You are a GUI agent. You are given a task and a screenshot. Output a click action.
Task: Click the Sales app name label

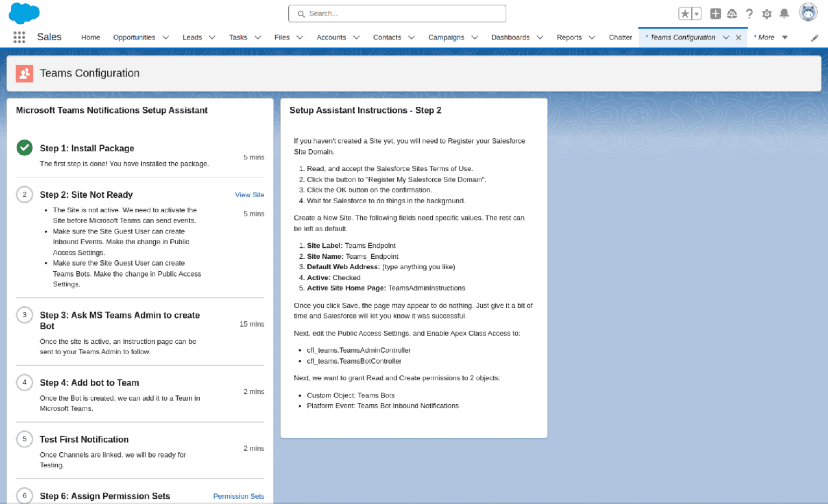coord(49,37)
